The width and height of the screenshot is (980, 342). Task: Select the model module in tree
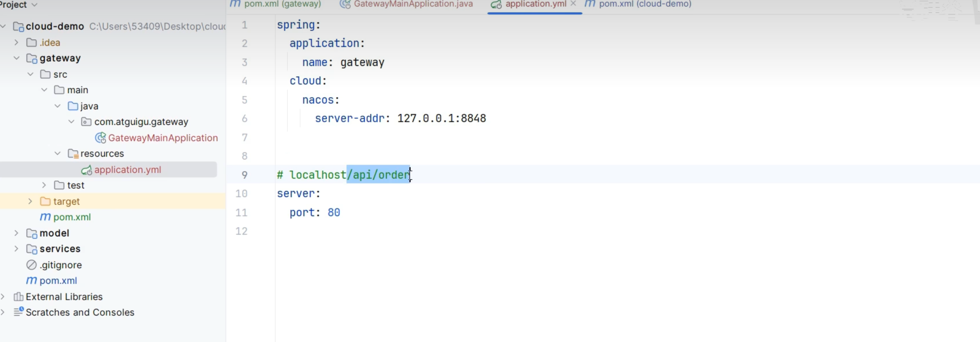point(54,233)
